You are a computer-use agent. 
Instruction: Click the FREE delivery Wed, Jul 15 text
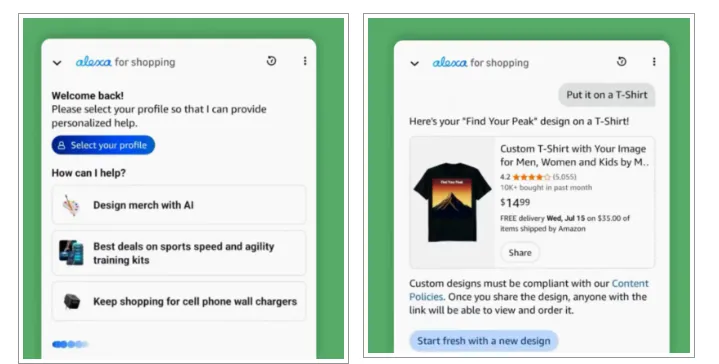pyautogui.click(x=565, y=223)
